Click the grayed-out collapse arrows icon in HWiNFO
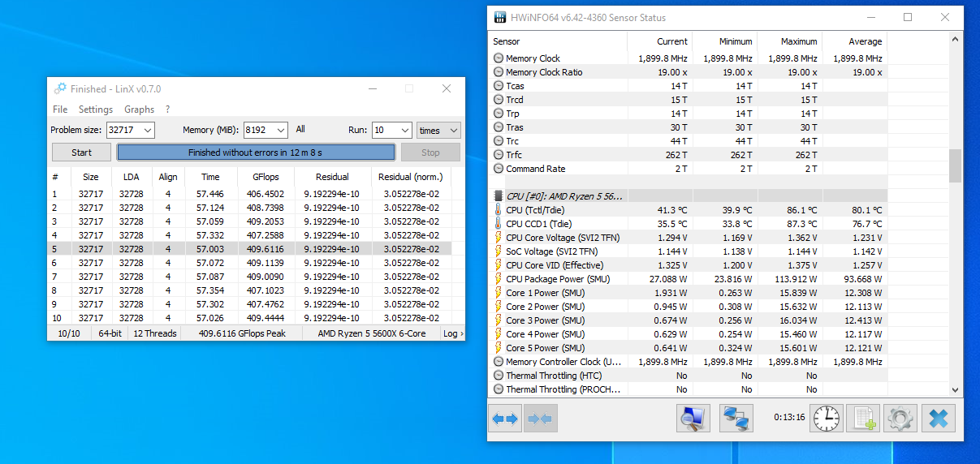The width and height of the screenshot is (980, 464). [539, 419]
